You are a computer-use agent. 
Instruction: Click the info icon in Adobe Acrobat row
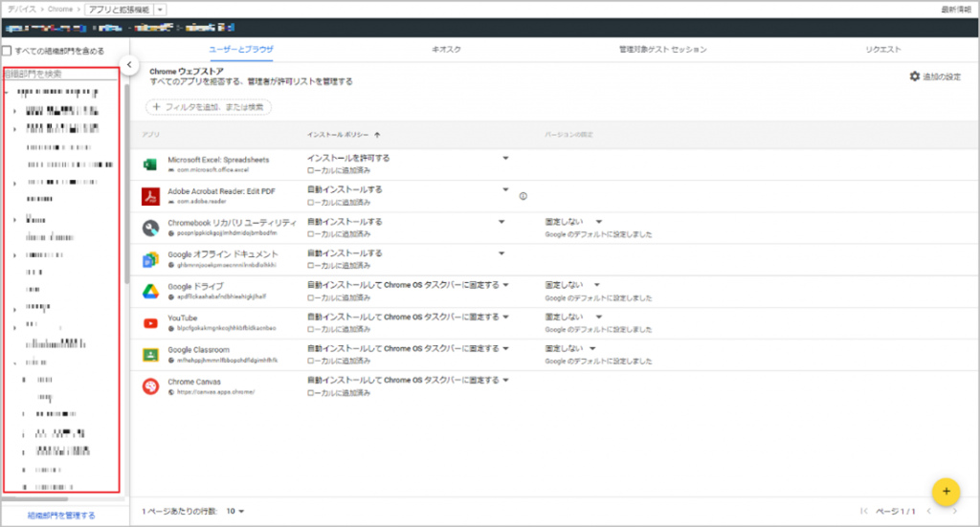click(x=523, y=196)
